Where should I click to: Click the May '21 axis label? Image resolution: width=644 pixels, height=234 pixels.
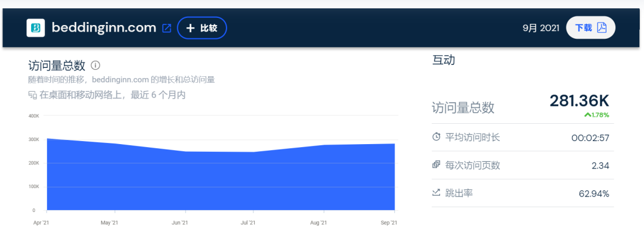109,223
